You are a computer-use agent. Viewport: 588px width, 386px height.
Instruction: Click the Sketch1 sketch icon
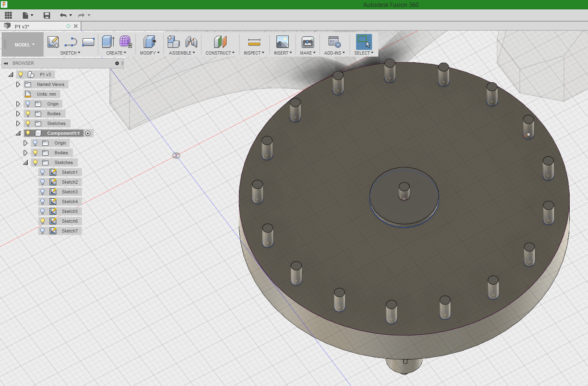tap(53, 172)
